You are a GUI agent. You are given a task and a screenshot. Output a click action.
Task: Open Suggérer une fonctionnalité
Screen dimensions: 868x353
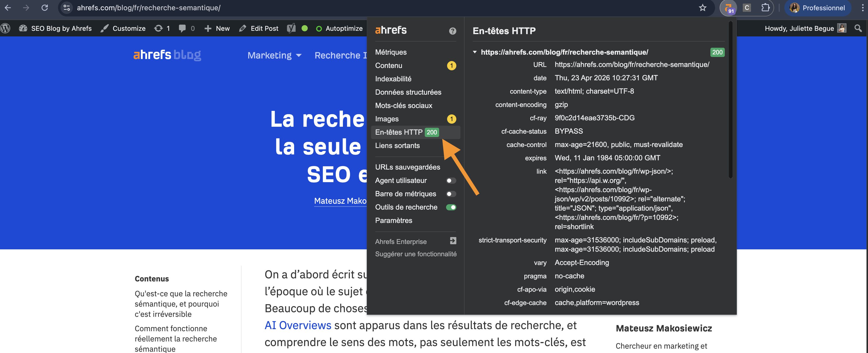click(416, 254)
